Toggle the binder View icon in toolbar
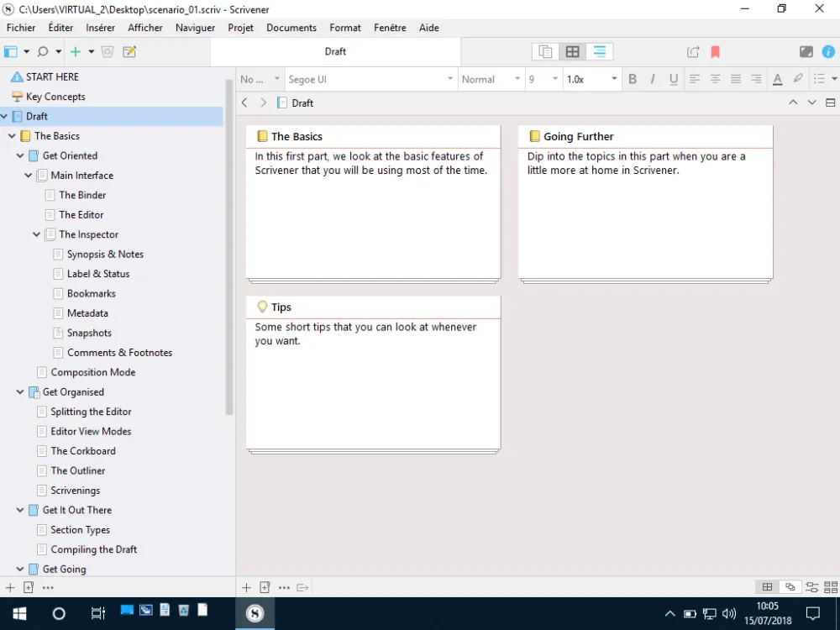840x630 pixels. [x=11, y=52]
